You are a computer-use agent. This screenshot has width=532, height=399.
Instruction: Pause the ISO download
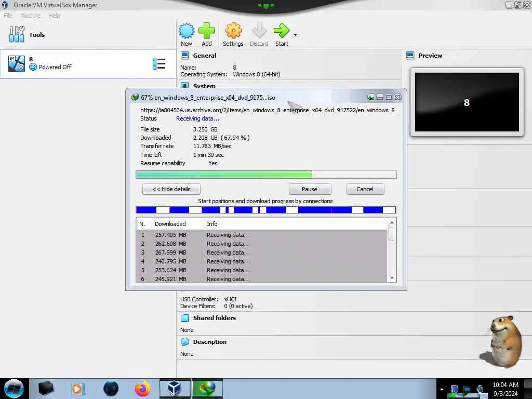[310, 189]
